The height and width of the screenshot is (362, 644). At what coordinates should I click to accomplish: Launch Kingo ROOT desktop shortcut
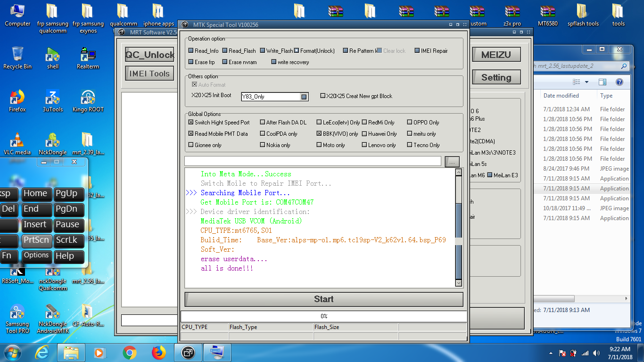[x=88, y=101]
